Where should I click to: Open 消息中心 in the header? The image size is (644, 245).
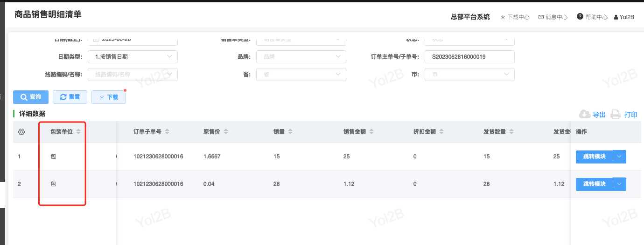coord(557,17)
